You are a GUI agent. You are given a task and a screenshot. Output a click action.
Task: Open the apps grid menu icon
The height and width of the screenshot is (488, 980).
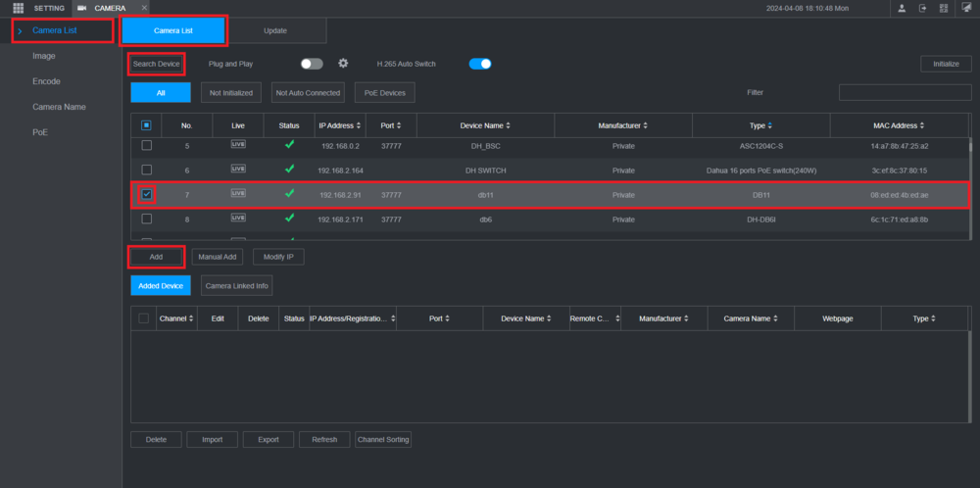18,8
